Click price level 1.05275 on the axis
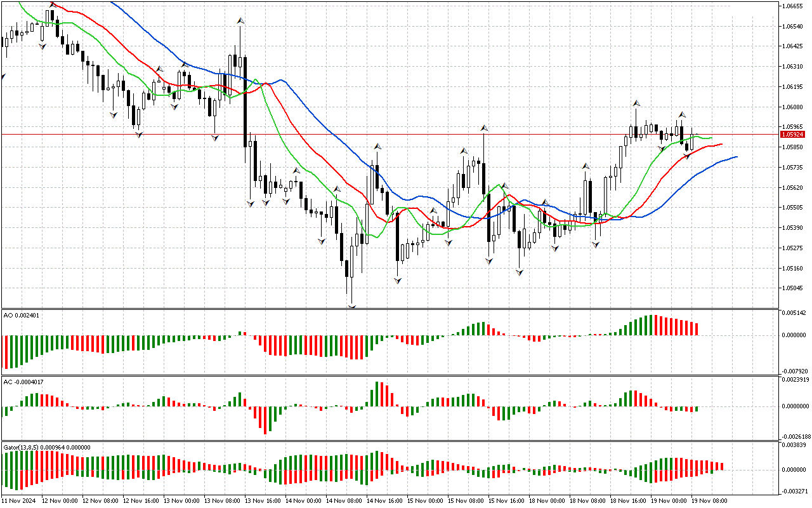This screenshot has width=812, height=508. [x=794, y=248]
